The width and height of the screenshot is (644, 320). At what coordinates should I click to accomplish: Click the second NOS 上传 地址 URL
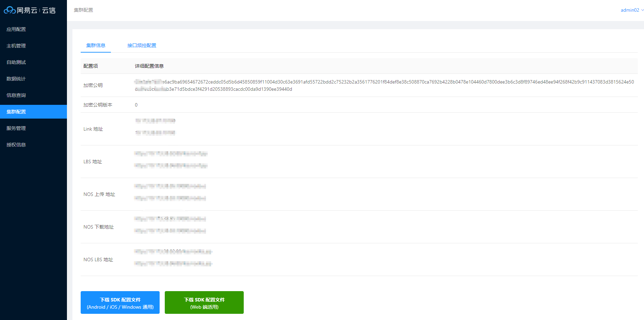[x=170, y=198]
